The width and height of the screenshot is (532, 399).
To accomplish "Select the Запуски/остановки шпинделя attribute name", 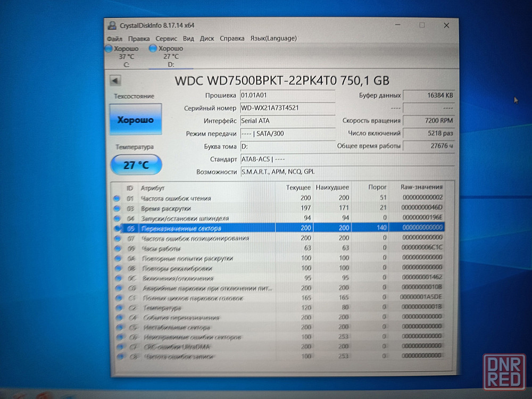I will click(x=185, y=219).
